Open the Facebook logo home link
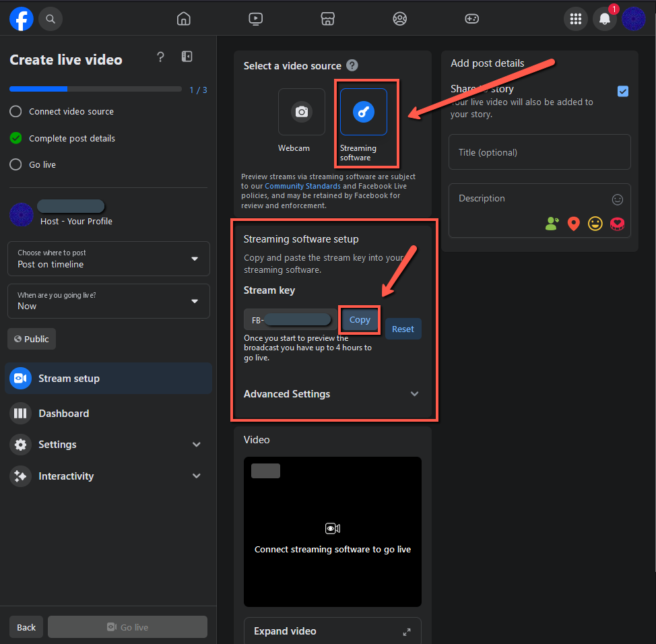 [x=22, y=19]
